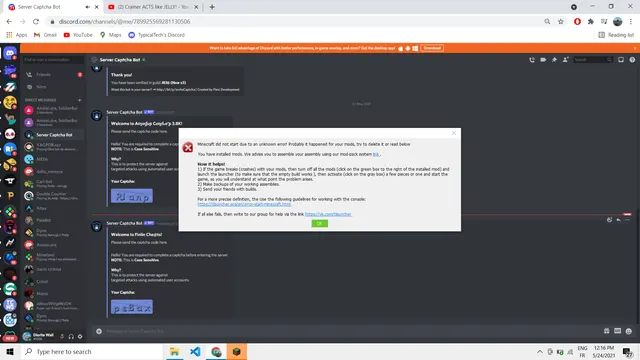Image resolution: width=640 pixels, height=360 pixels.
Task: Reply to the hovered bot message
Action: [618, 220]
